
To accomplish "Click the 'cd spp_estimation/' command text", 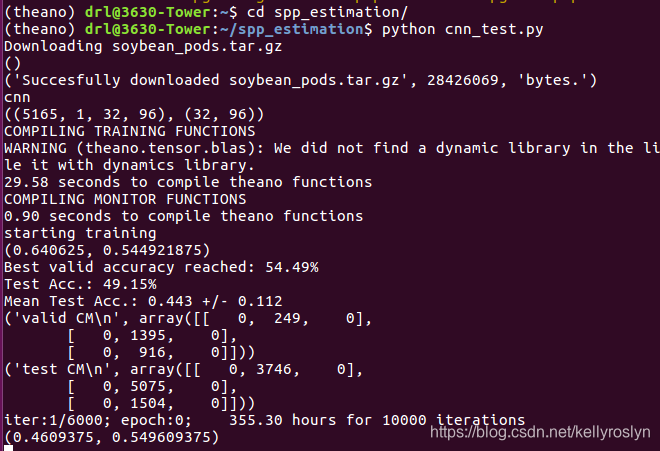I will pyautogui.click(x=327, y=12).
